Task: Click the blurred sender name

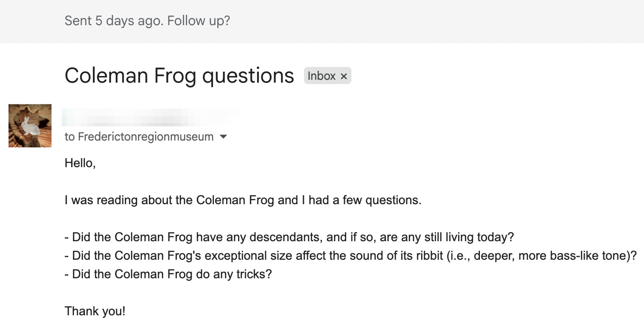Action: pyautogui.click(x=152, y=117)
